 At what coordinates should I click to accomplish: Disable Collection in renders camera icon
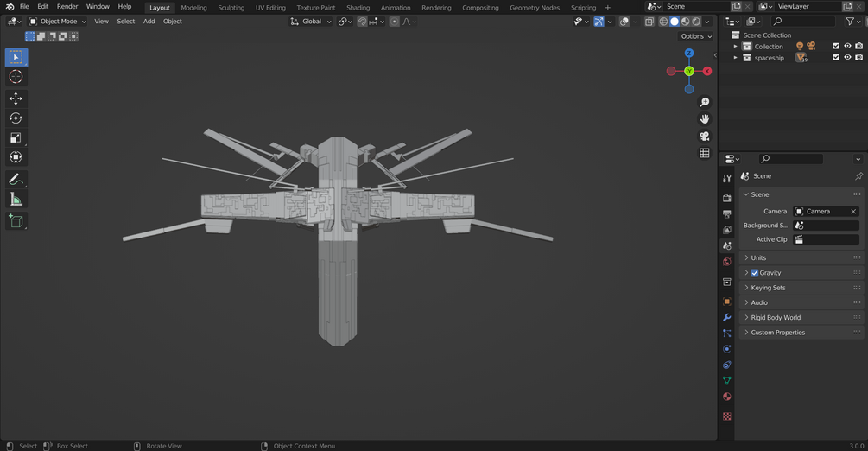pos(858,46)
